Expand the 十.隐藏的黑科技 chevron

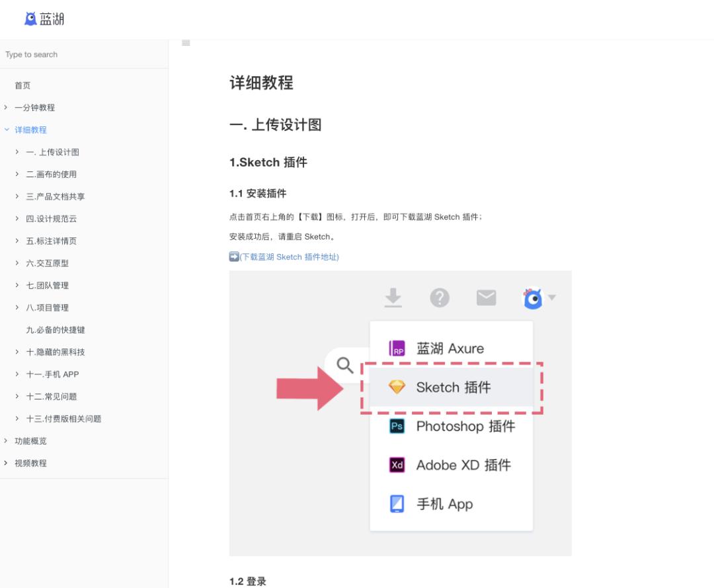coord(17,352)
